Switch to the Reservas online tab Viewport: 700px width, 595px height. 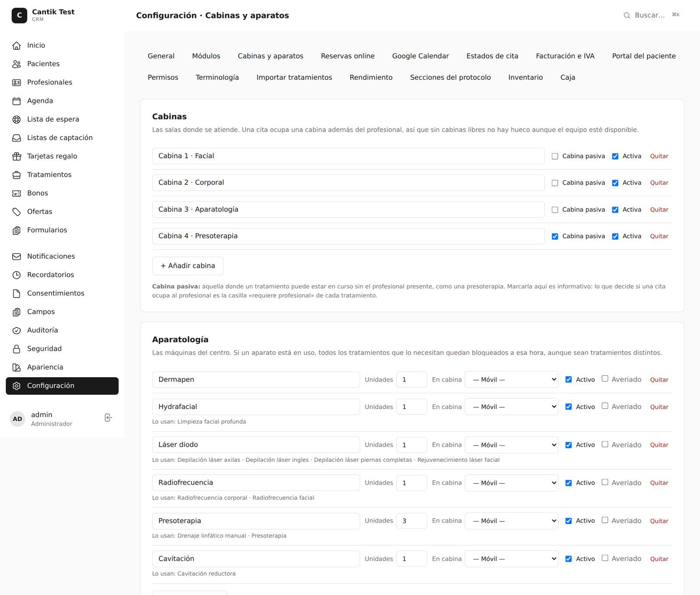point(348,56)
